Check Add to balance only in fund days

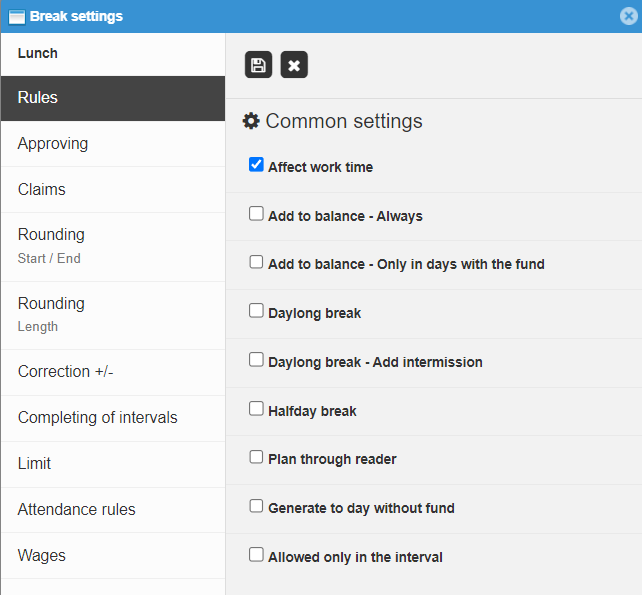point(256,262)
